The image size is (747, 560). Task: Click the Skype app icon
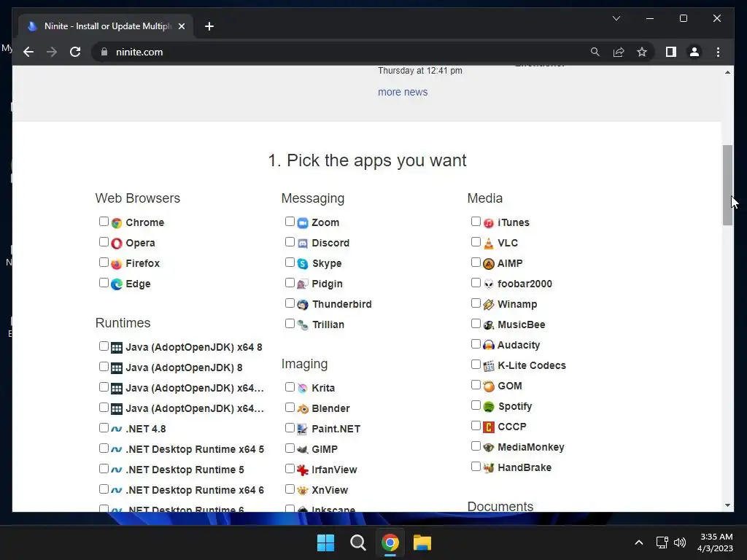coord(303,264)
